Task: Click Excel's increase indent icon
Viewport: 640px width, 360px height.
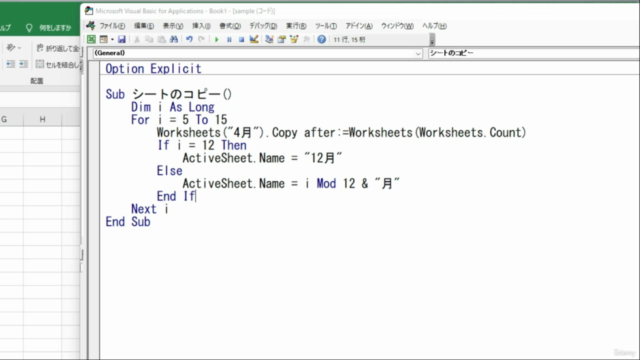Action: tap(23, 64)
